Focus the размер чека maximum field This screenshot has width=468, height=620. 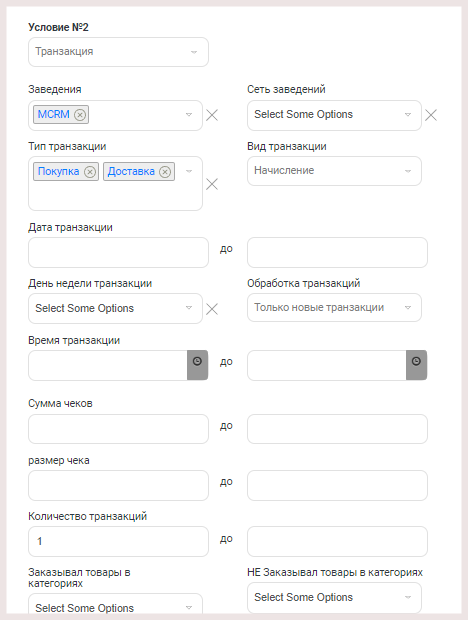point(337,485)
